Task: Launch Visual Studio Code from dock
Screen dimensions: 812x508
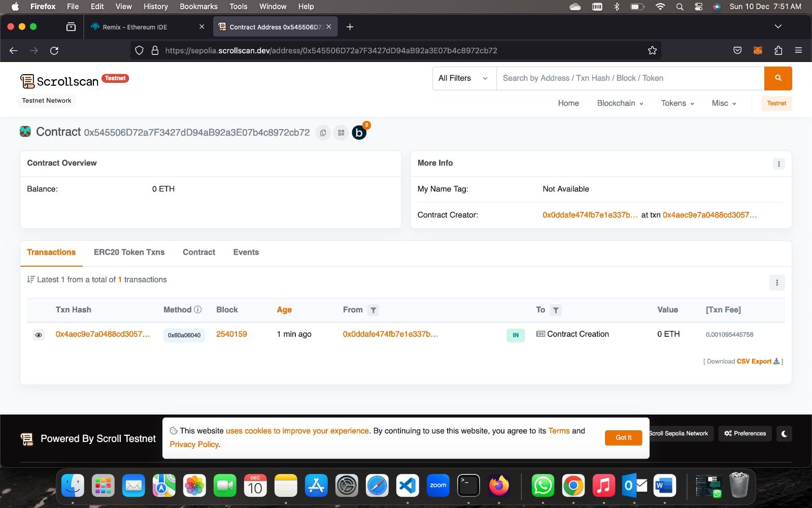Action: (x=408, y=486)
